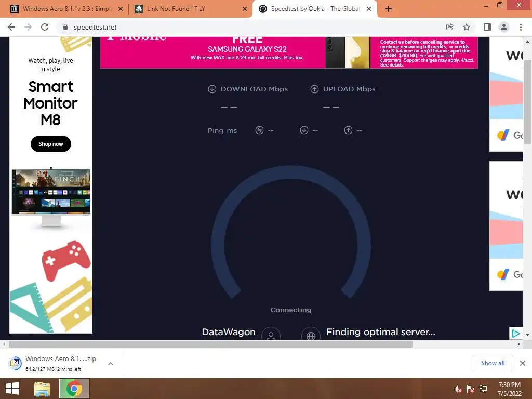Open the browser side panel
Image resolution: width=532 pixels, height=399 pixels.
pos(487,27)
